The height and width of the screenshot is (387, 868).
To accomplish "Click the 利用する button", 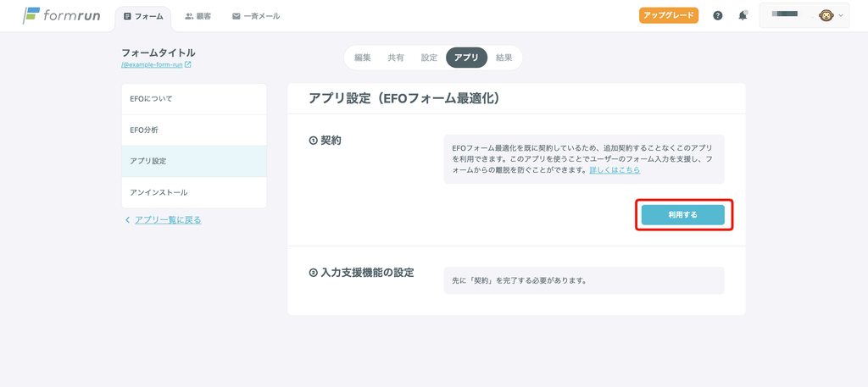I will coord(682,215).
